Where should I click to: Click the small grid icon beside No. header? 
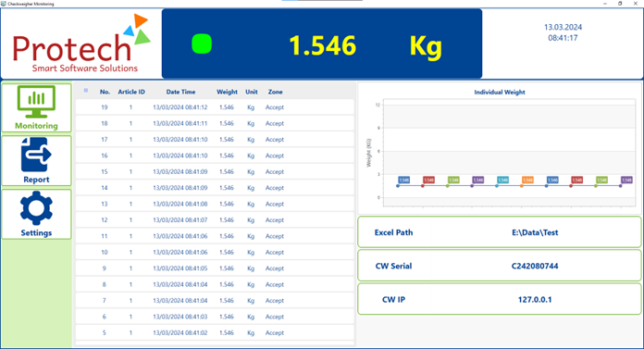pyautogui.click(x=86, y=91)
